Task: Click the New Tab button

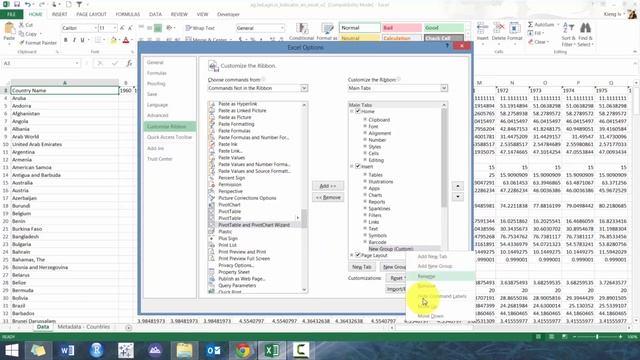Action: tap(362, 267)
